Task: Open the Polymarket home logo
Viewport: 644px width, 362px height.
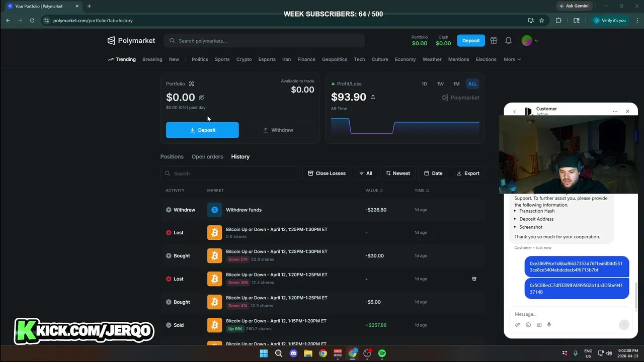Action: click(131, 41)
